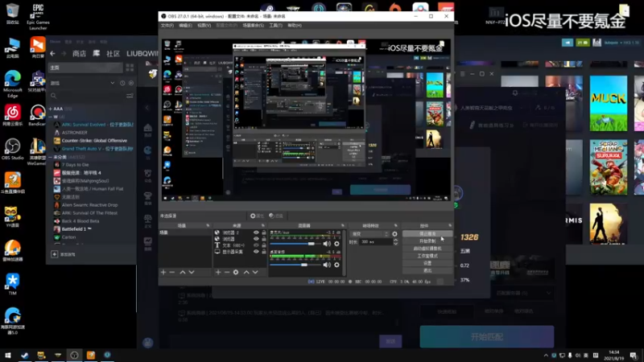The image size is (644, 362).
Task: Undock the sources panel icon
Action: coord(263,225)
